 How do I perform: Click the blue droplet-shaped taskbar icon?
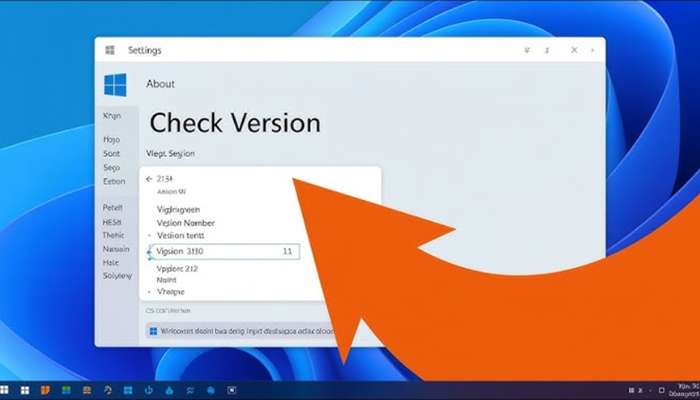pyautogui.click(x=169, y=391)
